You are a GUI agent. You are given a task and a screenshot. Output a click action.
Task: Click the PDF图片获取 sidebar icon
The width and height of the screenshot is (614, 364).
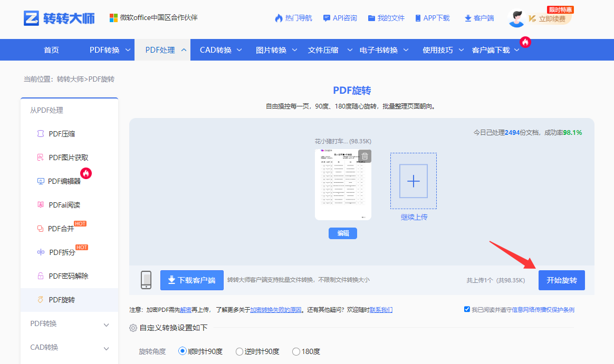(40, 158)
